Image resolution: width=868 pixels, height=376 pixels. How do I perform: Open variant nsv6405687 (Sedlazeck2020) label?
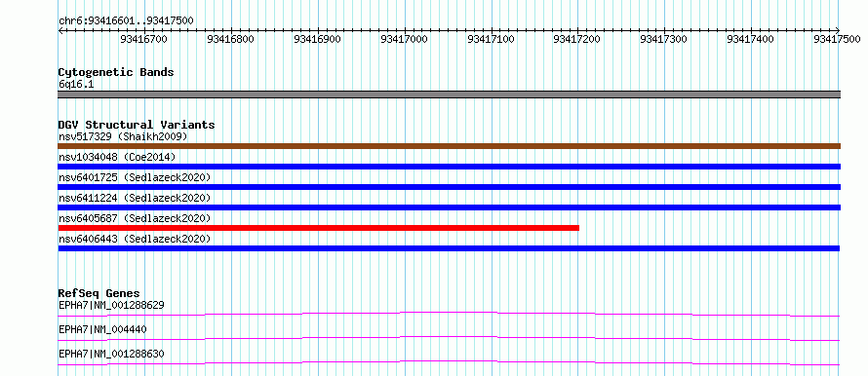tap(135, 218)
